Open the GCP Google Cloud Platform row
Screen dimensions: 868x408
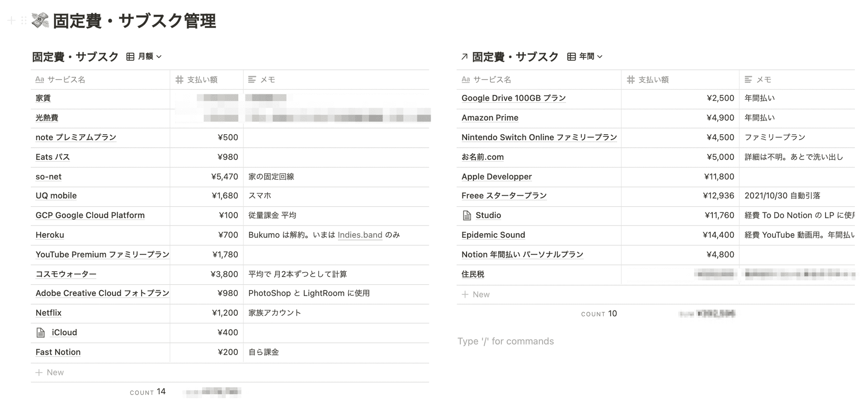[90, 216]
